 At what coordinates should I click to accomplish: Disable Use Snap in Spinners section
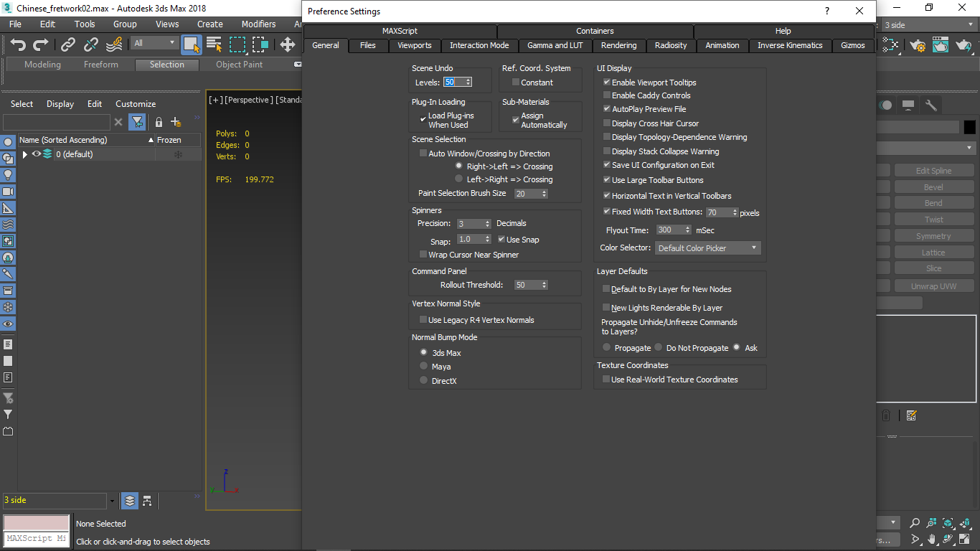pos(502,239)
